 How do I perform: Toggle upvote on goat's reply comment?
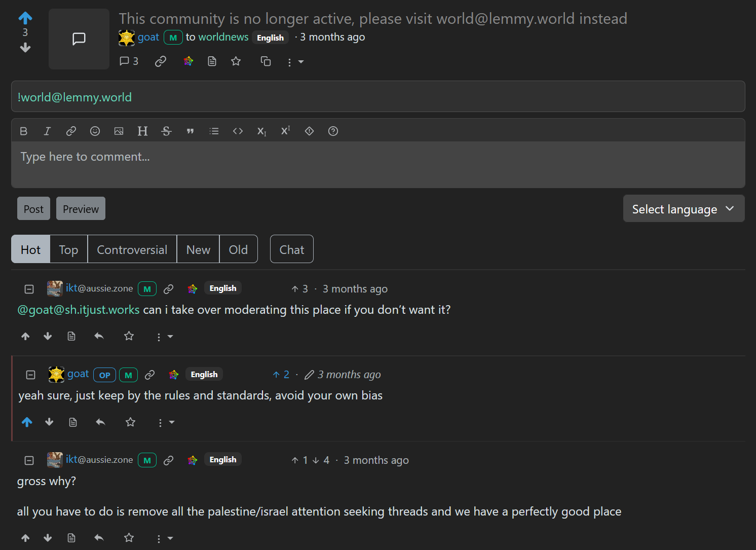coord(27,422)
